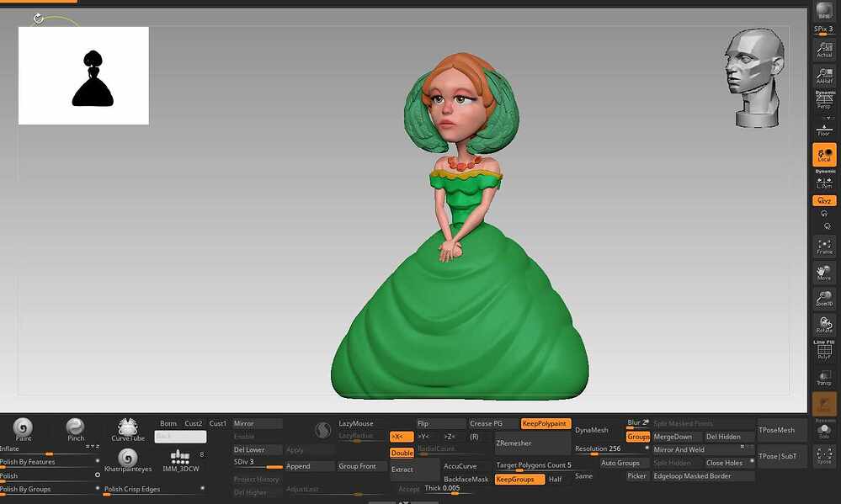Screen dimensions: 841x504
Task: Activate the Zoom3D navigation icon
Action: pyautogui.click(x=824, y=299)
